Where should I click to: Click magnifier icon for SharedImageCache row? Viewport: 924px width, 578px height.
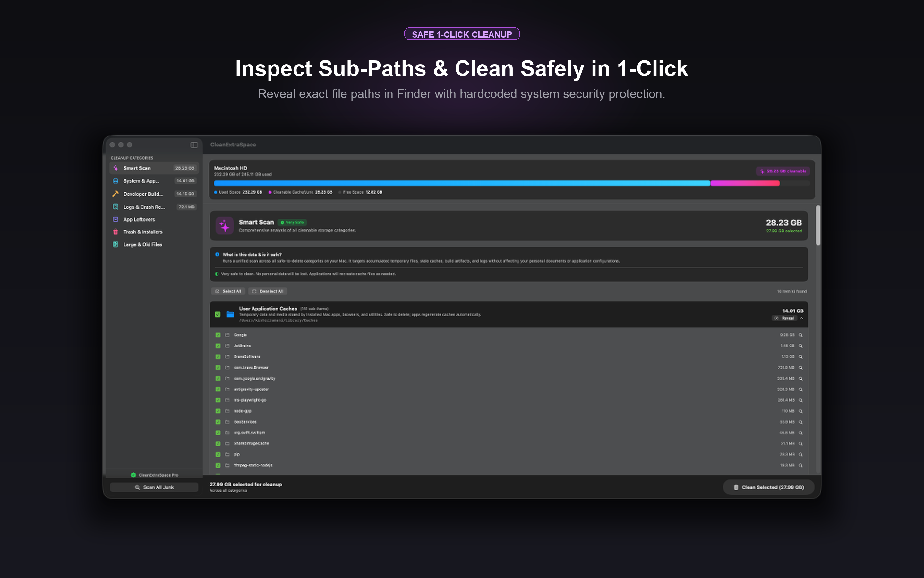801,443
